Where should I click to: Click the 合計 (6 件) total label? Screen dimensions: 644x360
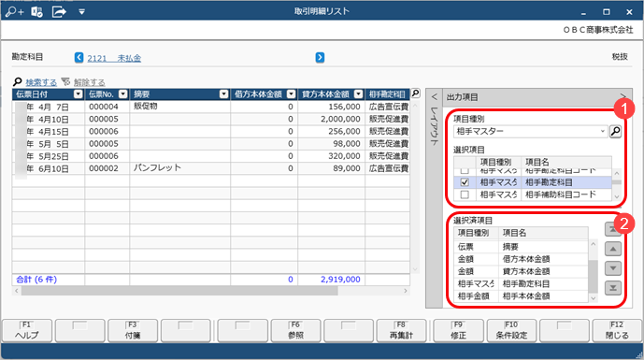coord(36,280)
